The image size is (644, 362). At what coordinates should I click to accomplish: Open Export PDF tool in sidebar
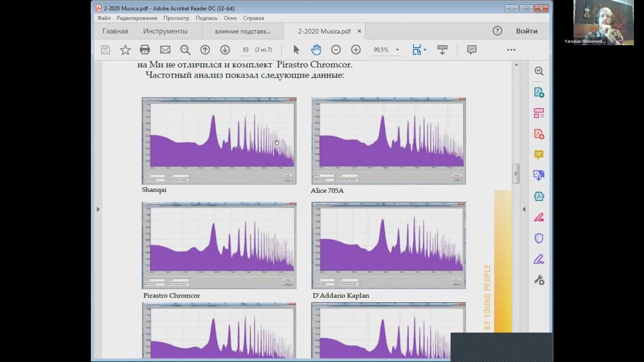pyautogui.click(x=539, y=93)
